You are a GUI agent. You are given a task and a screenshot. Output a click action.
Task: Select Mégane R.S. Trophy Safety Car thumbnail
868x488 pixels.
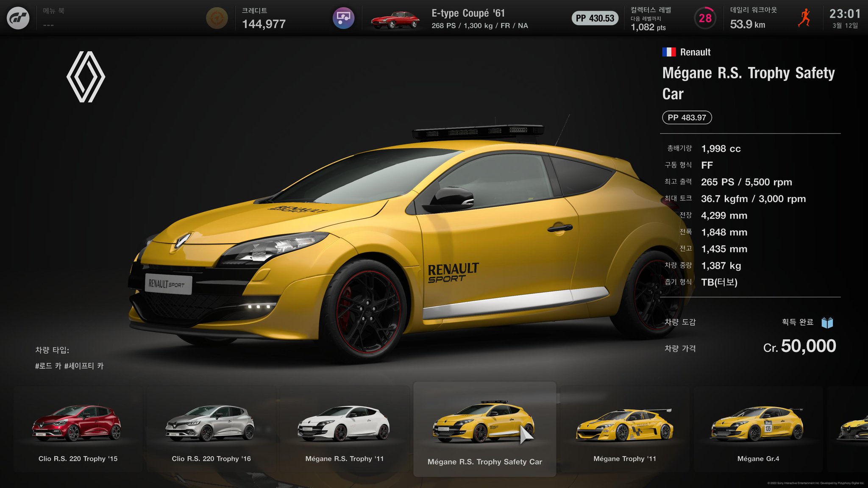coord(484,429)
